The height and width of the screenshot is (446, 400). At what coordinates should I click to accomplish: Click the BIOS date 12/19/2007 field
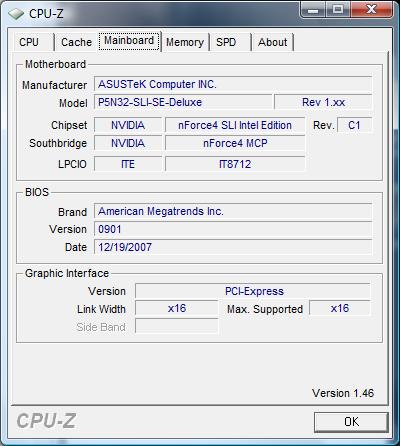coord(233,247)
